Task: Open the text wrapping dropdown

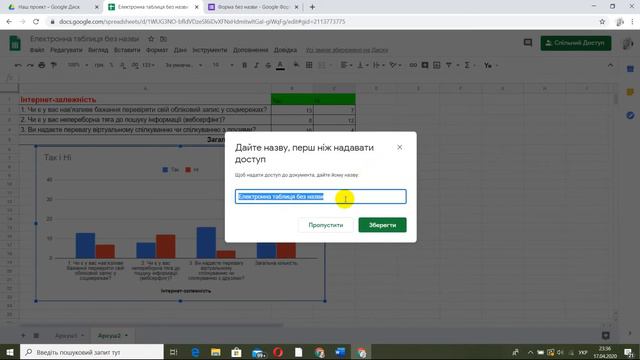Action: (378, 65)
